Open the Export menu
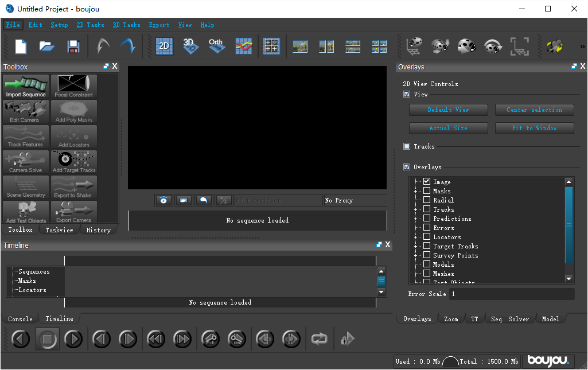 tap(159, 25)
